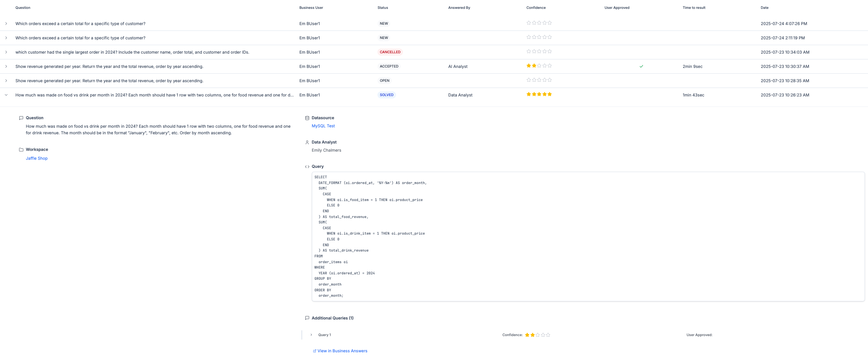The width and height of the screenshot is (868, 355).
Task: Click the User Approved column header
Action: pyautogui.click(x=617, y=8)
